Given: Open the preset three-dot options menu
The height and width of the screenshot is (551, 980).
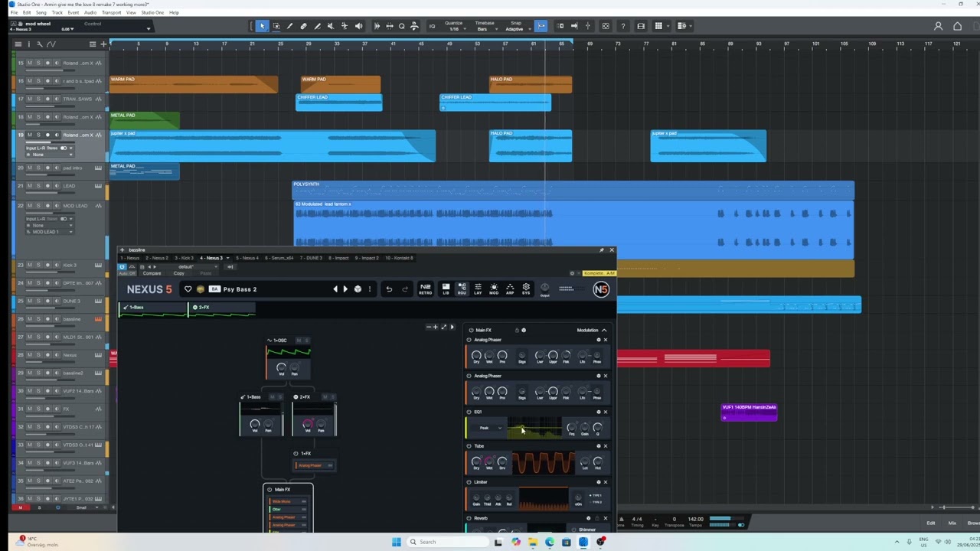Looking at the screenshot, I should pyautogui.click(x=370, y=289).
